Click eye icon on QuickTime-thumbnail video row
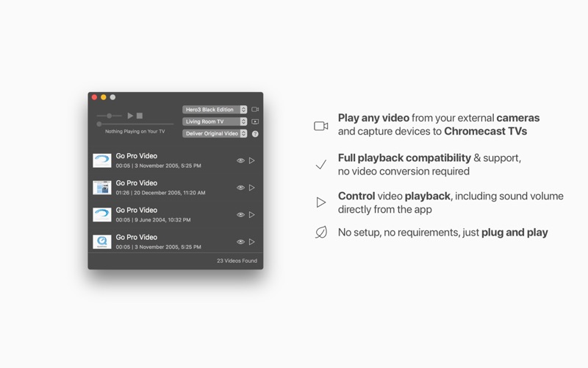588x368 pixels. click(240, 241)
